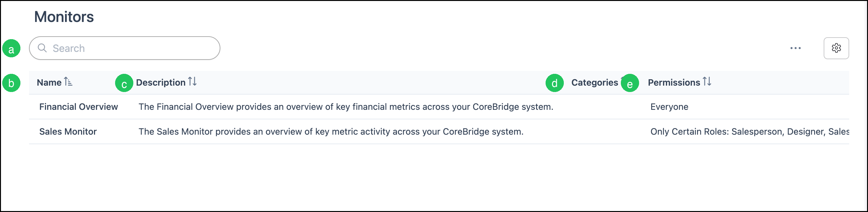Open the Financial Overview monitor
The height and width of the screenshot is (212, 868).
pos(78,107)
